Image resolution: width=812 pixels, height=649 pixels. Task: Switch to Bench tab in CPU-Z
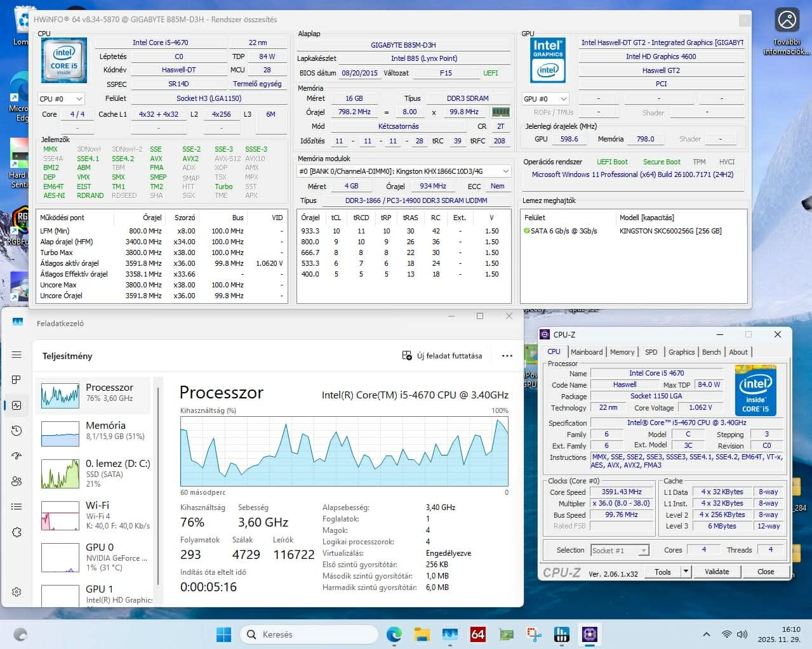click(x=711, y=352)
